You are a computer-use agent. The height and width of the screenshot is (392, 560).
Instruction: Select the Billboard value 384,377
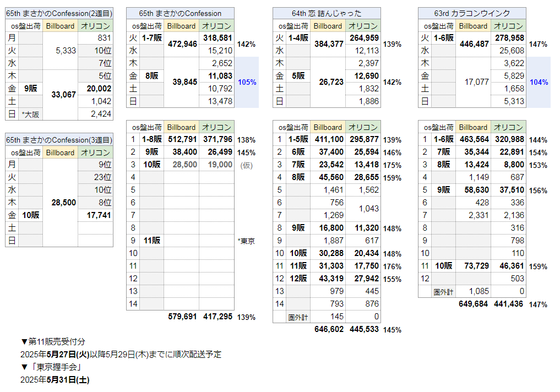[x=329, y=44]
